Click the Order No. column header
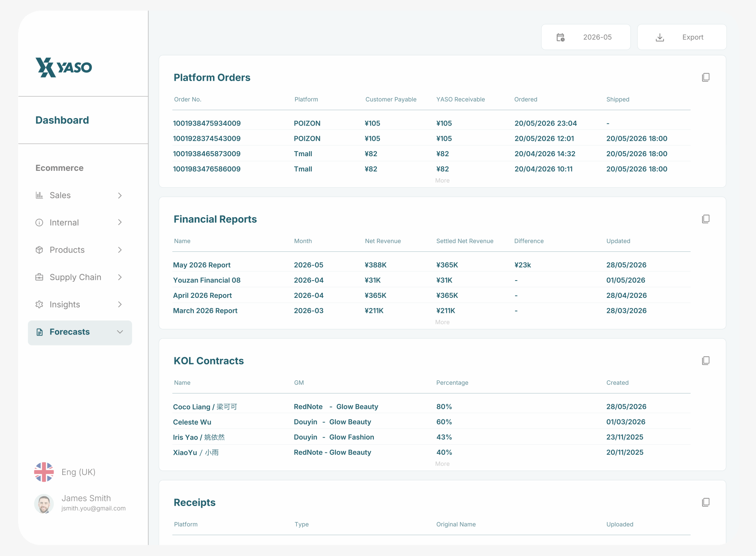The width and height of the screenshot is (756, 556). point(188,100)
